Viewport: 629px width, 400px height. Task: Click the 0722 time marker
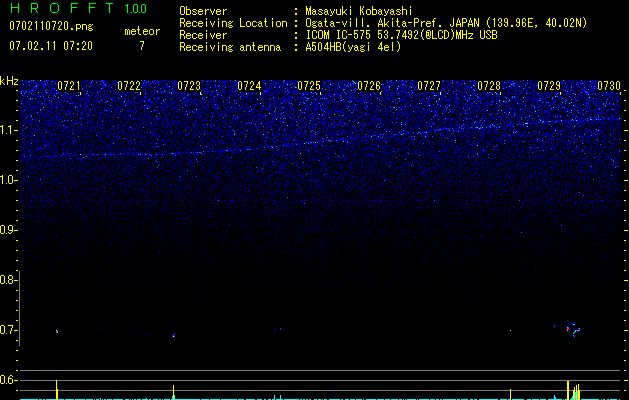click(129, 86)
